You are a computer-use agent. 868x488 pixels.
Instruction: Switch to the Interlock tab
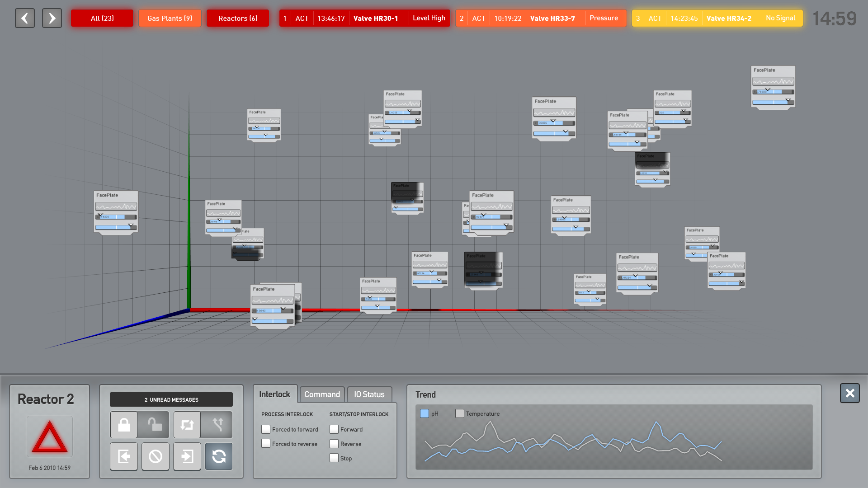275,394
